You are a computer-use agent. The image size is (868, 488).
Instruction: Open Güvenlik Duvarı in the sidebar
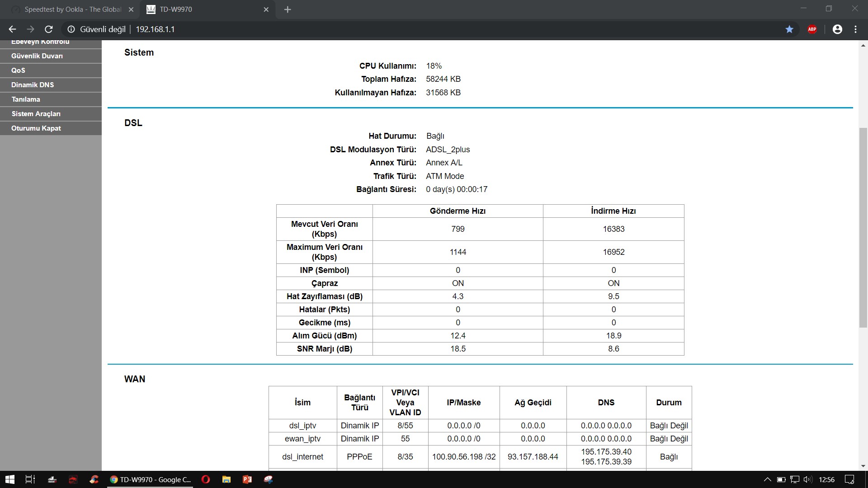tap(51, 56)
